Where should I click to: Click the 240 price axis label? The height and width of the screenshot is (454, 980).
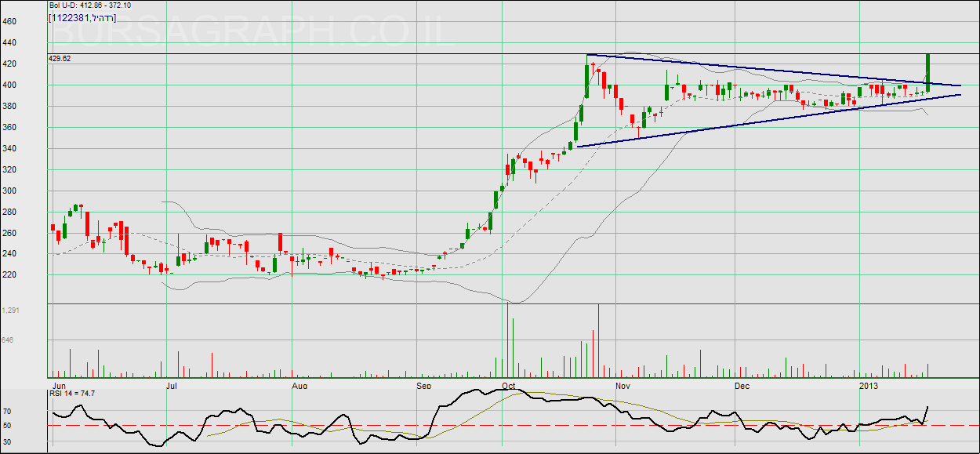point(9,254)
